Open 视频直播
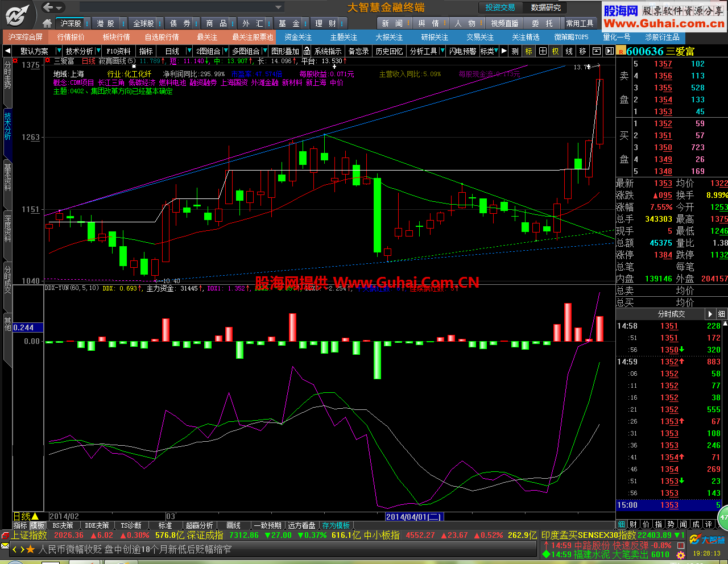Image resolution: width=728 pixels, height=564 pixels. 504,23
